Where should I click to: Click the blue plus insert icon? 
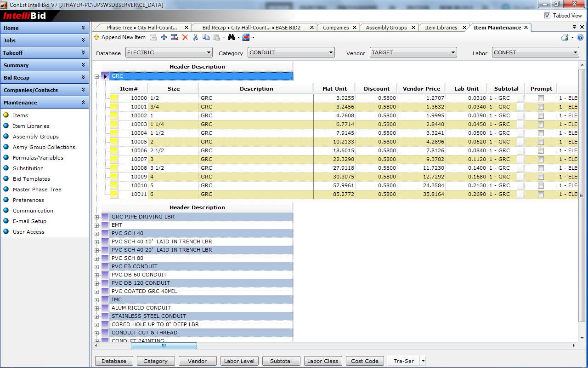coord(164,37)
